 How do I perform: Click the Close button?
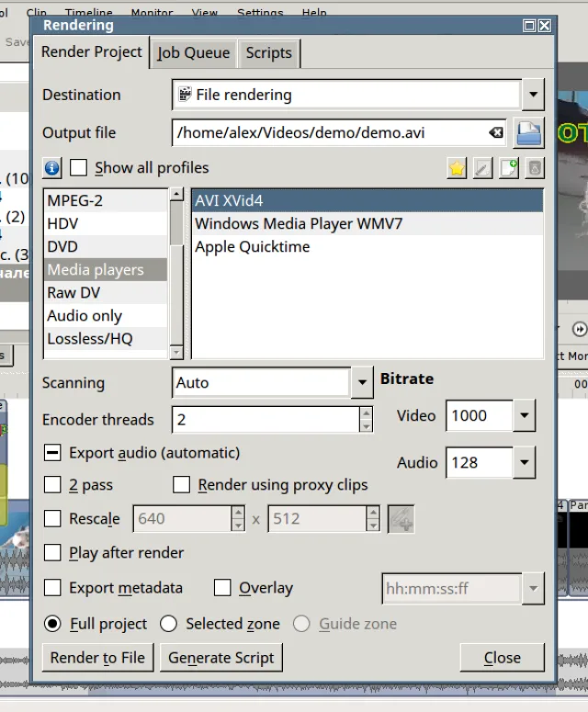pyautogui.click(x=503, y=658)
